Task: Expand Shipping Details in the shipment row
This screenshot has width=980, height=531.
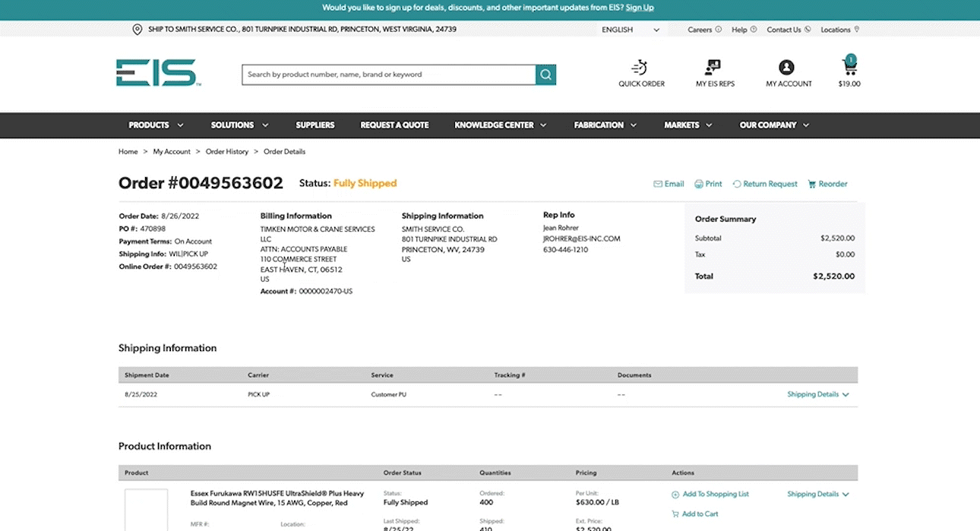Action: (x=818, y=394)
